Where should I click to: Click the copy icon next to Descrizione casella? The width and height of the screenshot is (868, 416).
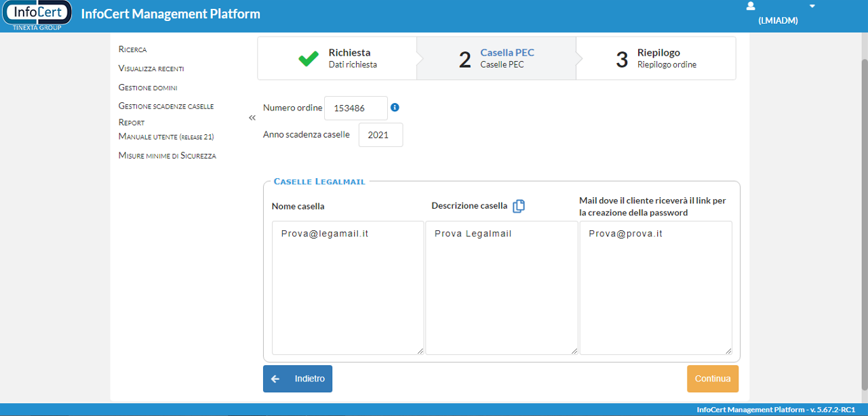click(519, 206)
